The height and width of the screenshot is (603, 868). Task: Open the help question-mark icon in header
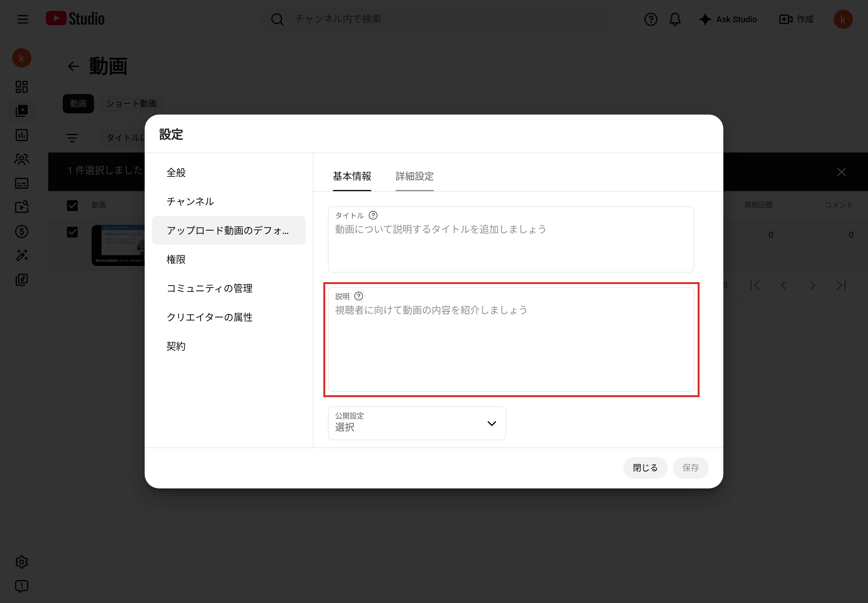pos(651,19)
